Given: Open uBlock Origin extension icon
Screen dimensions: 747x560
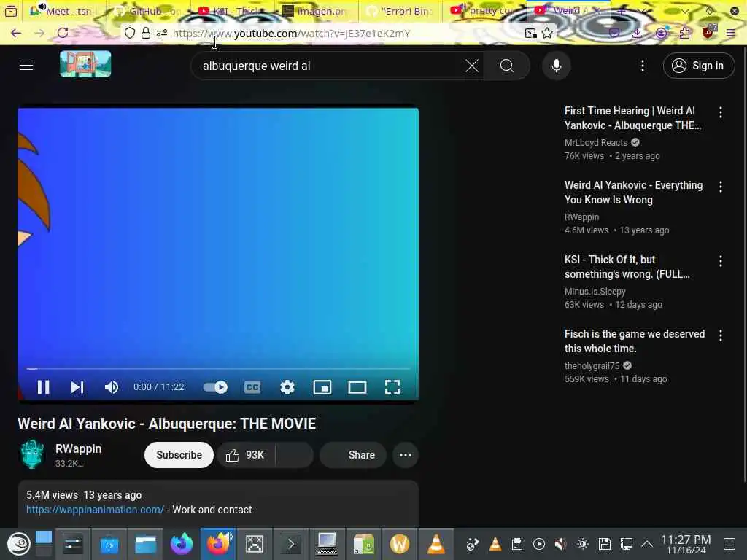Looking at the screenshot, I should tap(708, 32).
